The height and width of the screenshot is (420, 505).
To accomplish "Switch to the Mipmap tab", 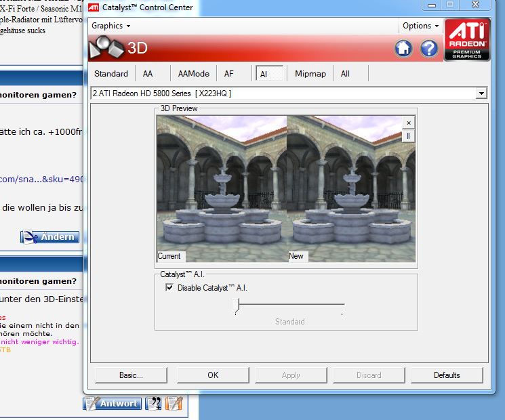I will [310, 74].
